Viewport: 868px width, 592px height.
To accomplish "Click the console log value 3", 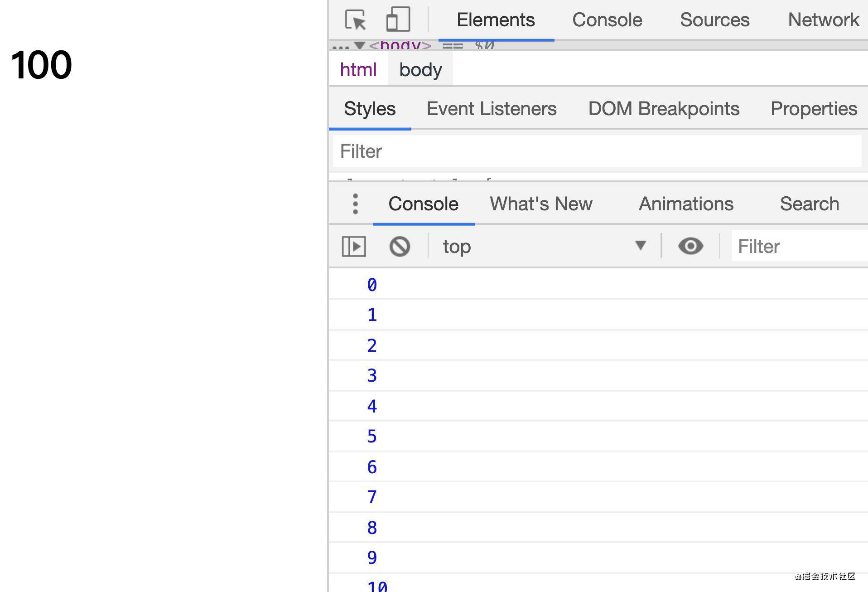I will pos(372,376).
